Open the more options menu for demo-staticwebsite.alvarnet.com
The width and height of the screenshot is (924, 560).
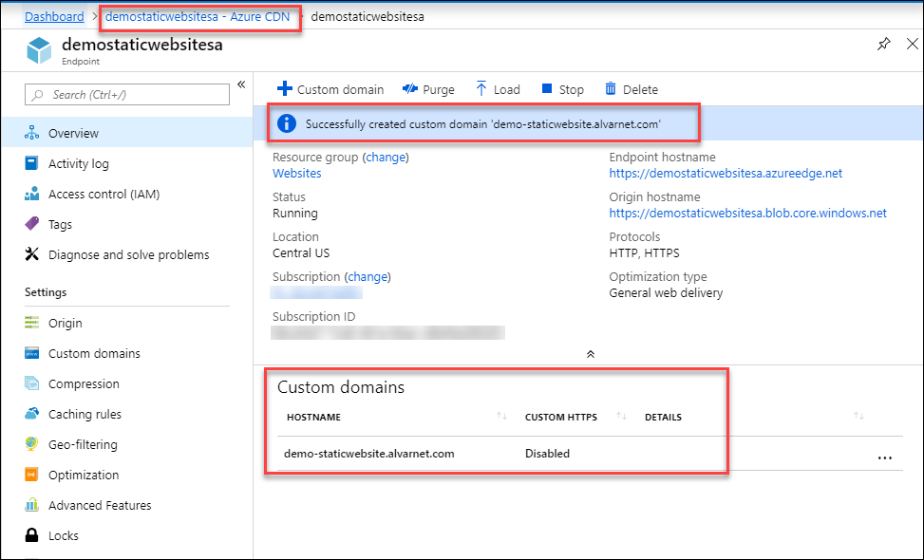pyautogui.click(x=884, y=457)
